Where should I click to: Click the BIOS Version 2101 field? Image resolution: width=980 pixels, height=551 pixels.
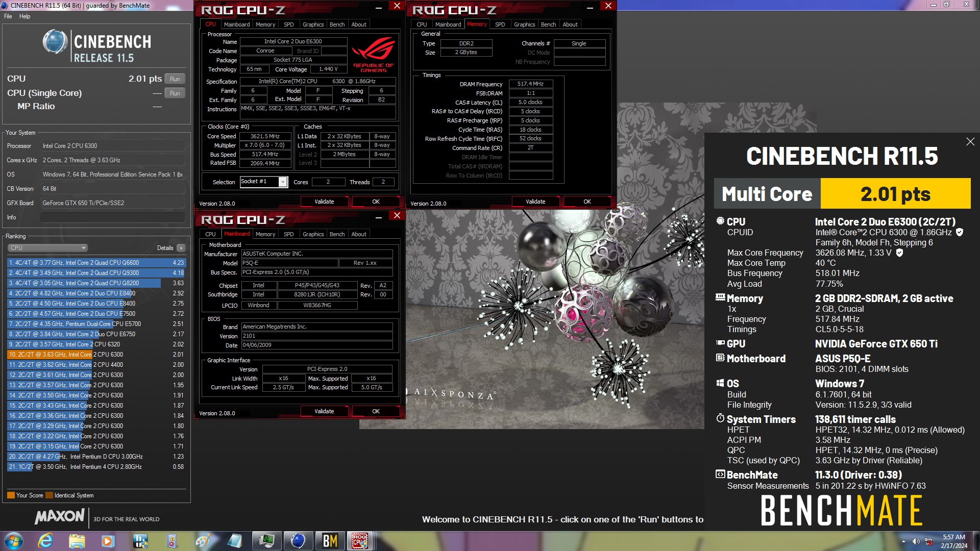point(316,336)
